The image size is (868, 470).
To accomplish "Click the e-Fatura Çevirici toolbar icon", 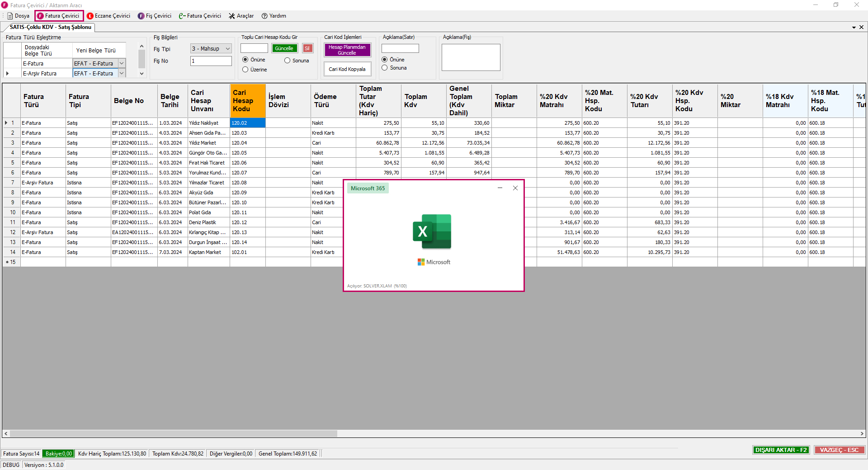I will click(182, 16).
